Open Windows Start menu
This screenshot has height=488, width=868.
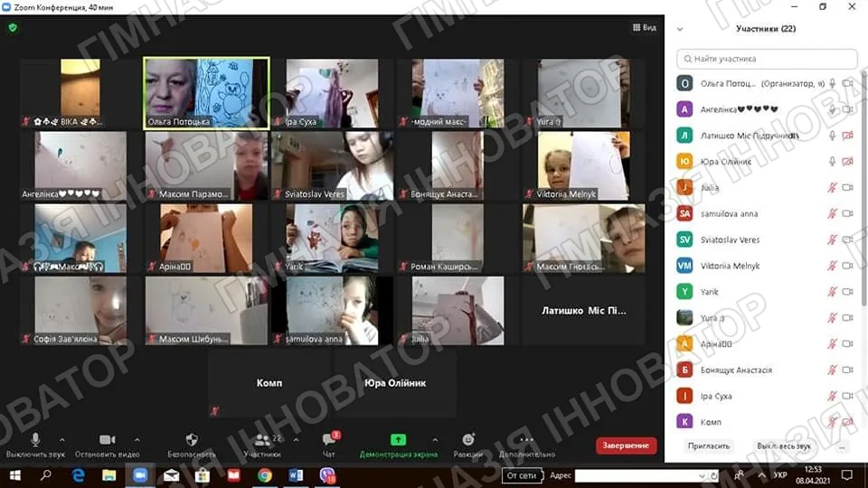[15, 475]
